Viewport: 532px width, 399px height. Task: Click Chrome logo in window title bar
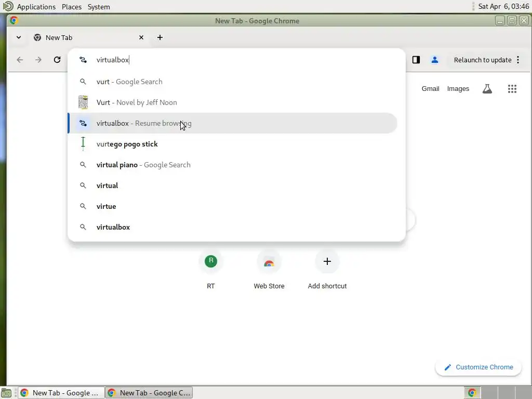(x=14, y=20)
